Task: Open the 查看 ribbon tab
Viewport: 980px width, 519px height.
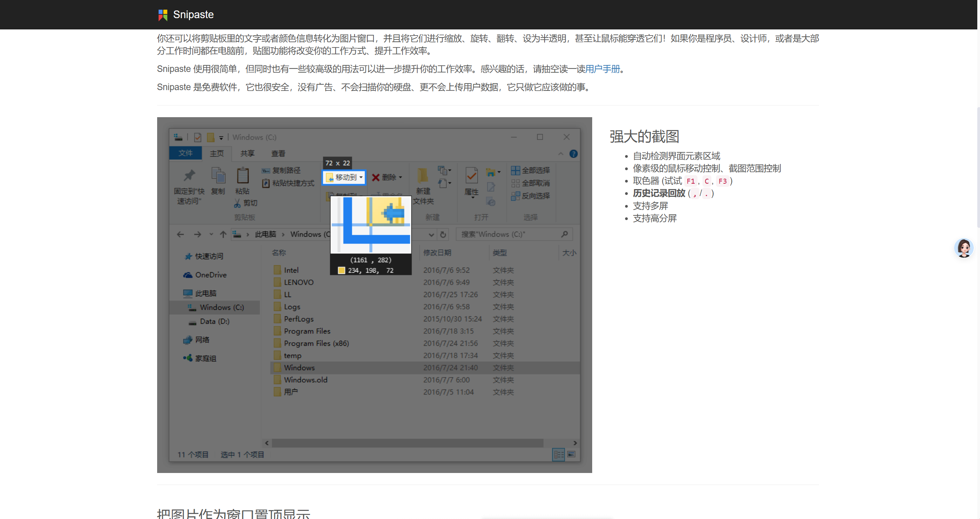Action: coord(278,154)
